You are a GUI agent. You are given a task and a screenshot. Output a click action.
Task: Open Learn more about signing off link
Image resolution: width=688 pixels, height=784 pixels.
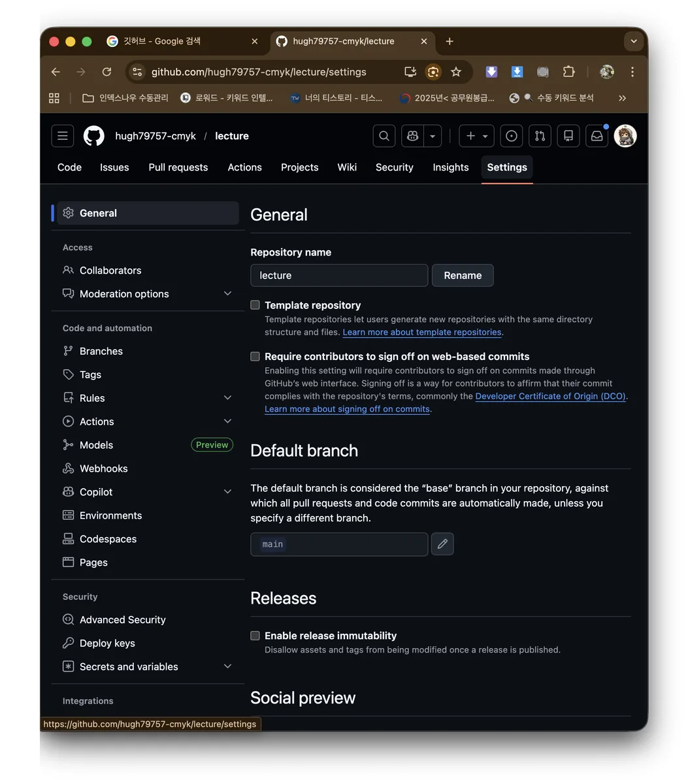coord(348,409)
